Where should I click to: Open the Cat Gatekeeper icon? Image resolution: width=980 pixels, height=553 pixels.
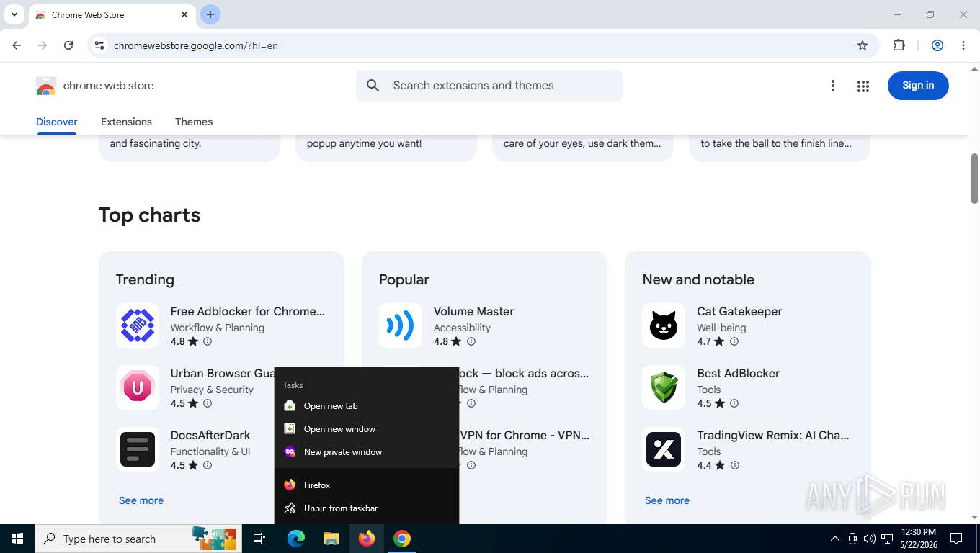pyautogui.click(x=664, y=325)
